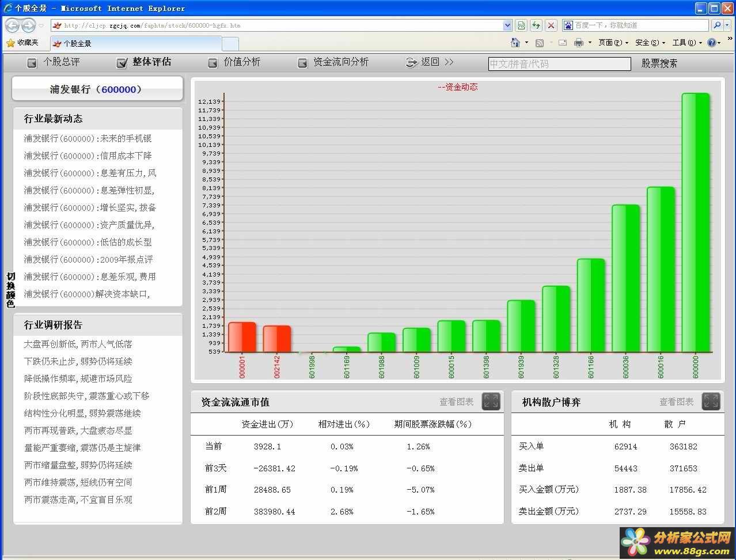Open news 浦发银行(600000):信用成本下降
The width and height of the screenshot is (736, 560).
[x=88, y=156]
